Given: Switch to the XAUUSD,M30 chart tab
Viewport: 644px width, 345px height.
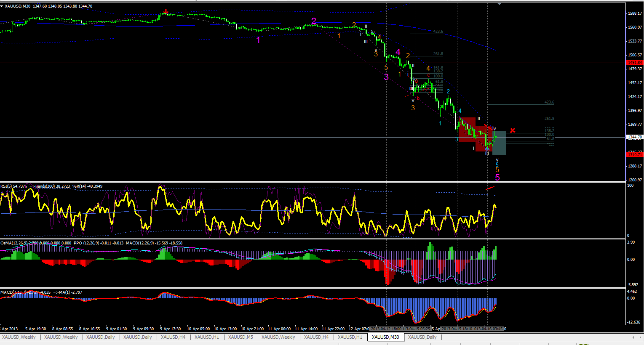Looking at the screenshot, I should pos(385,337).
